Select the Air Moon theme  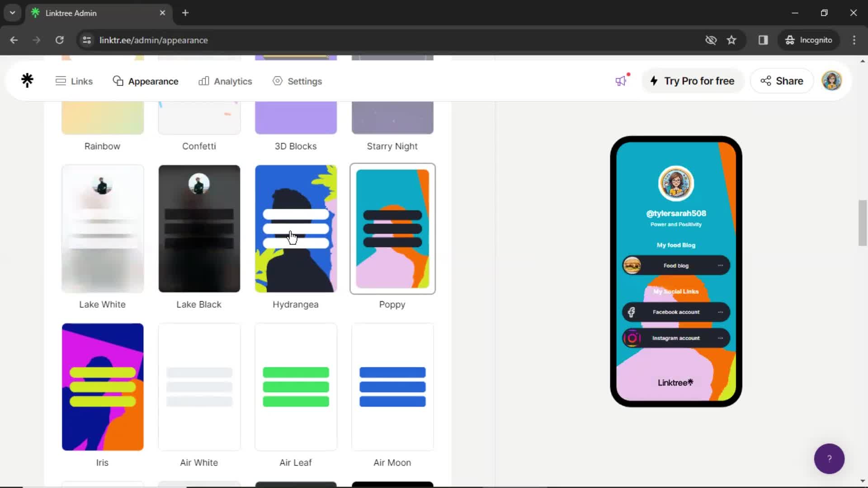pos(392,386)
